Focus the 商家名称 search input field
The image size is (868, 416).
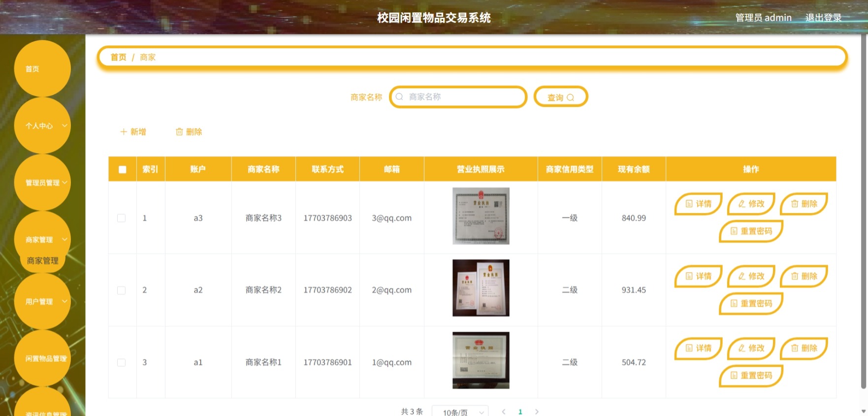458,97
